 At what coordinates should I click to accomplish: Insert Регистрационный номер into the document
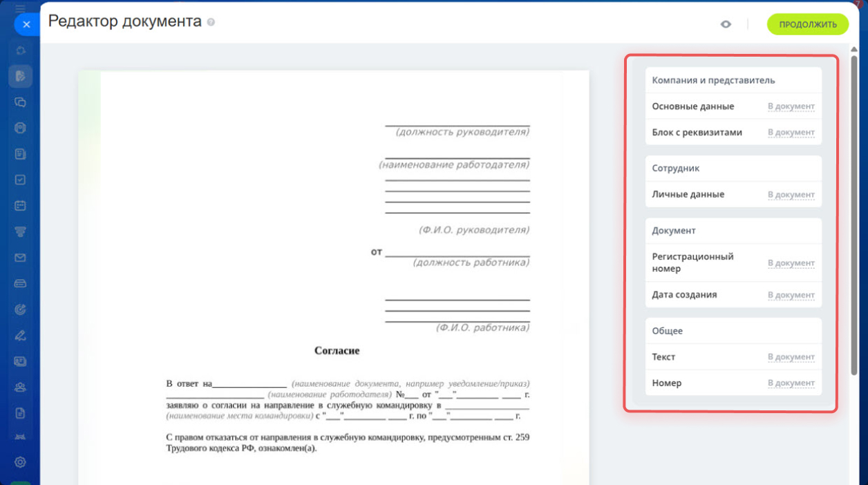[791, 263]
